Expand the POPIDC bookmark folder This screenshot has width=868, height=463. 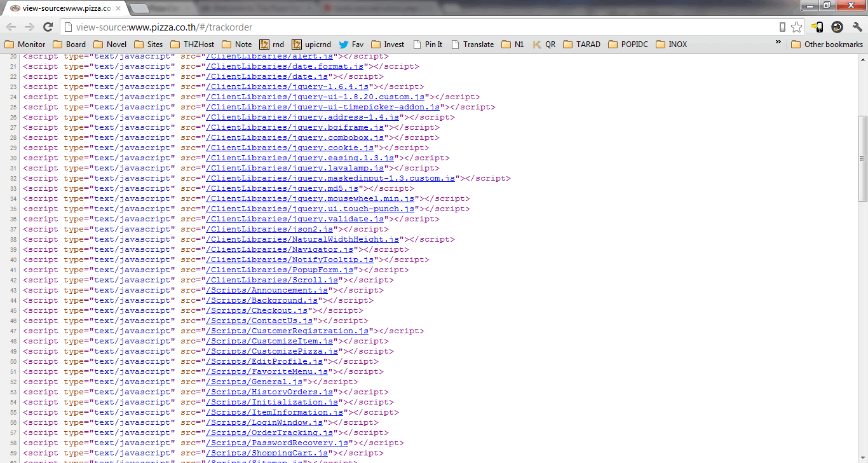pos(628,45)
